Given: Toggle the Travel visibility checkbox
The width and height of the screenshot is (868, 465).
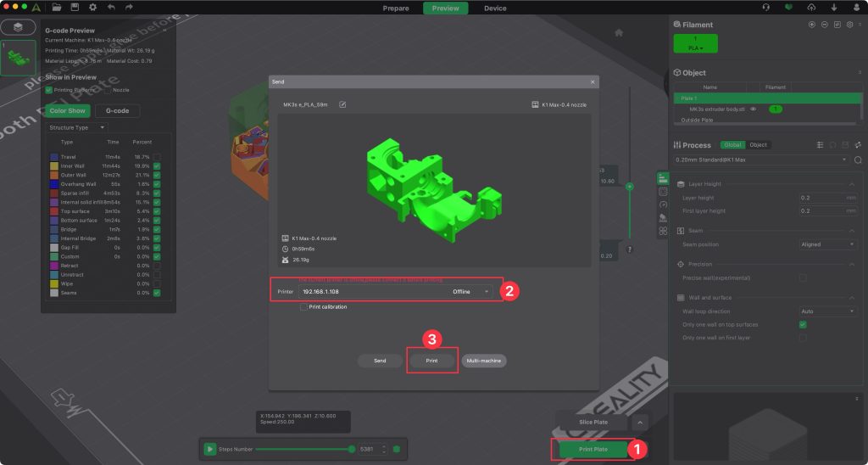Looking at the screenshot, I should coord(157,157).
